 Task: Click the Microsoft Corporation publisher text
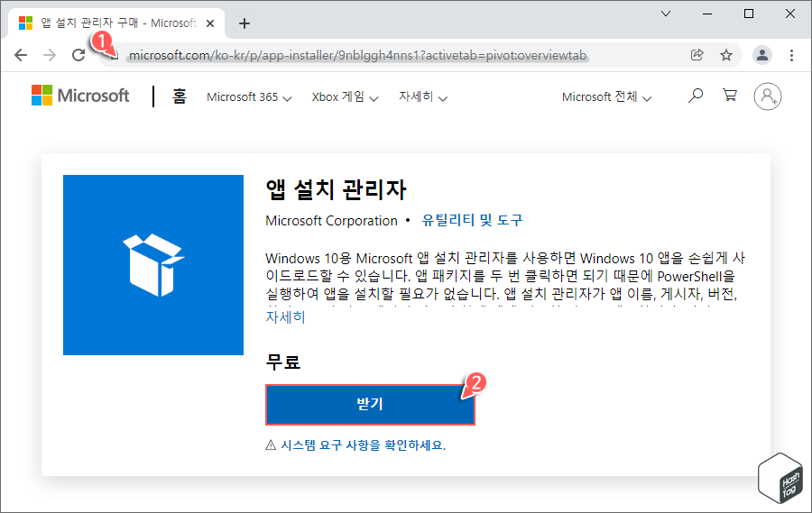[x=331, y=221]
